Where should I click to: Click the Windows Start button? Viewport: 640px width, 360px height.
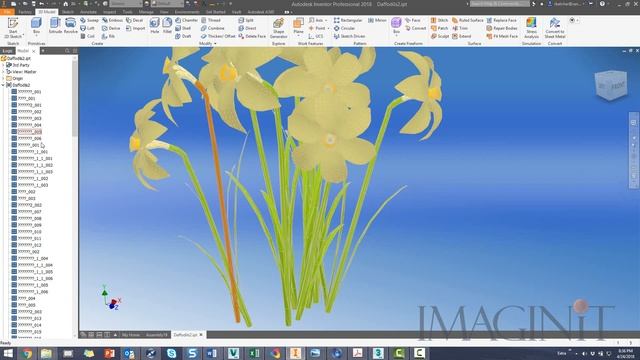click(x=8, y=353)
